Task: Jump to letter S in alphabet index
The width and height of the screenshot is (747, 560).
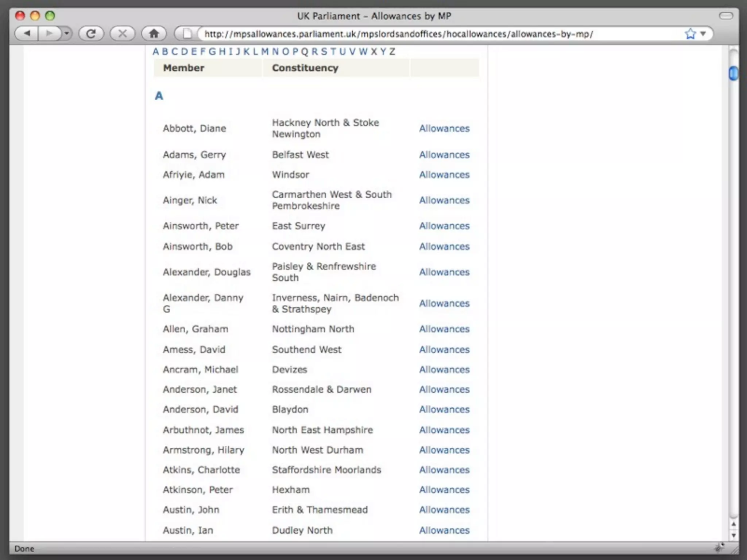Action: tap(324, 52)
